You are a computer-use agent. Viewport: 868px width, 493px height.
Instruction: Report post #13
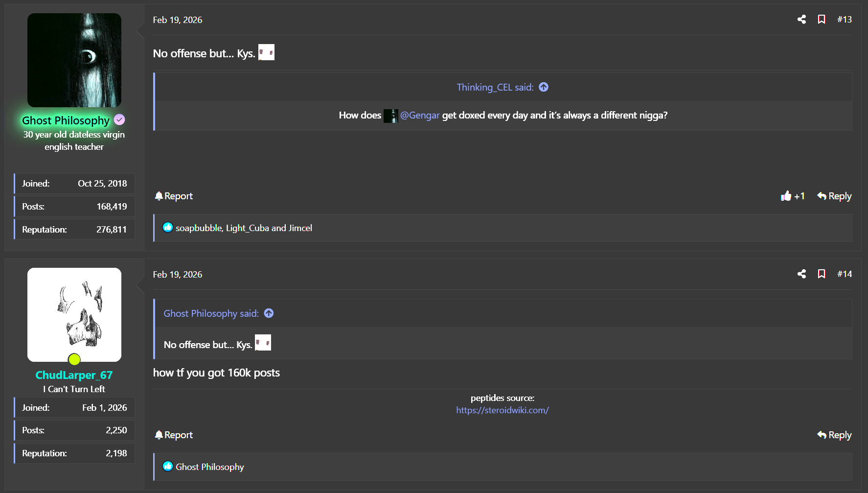[174, 196]
